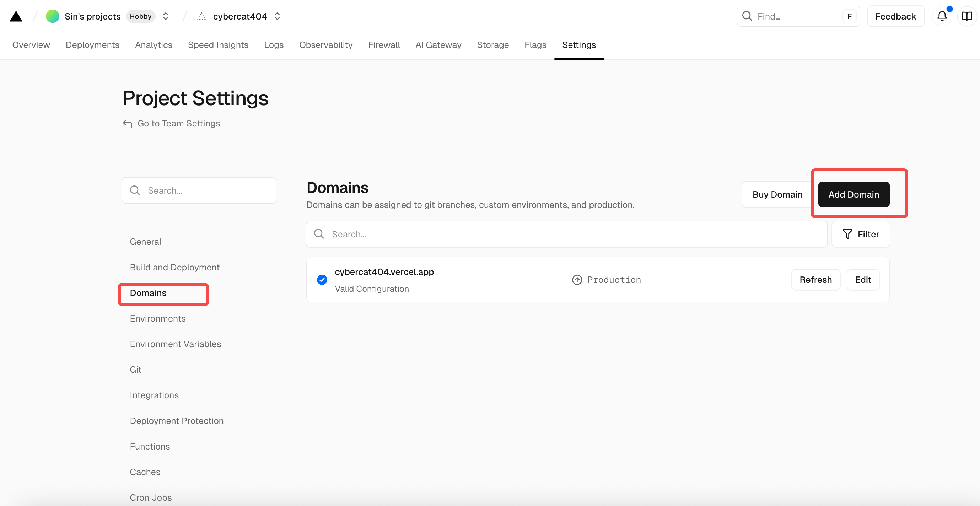
Task: Click the Find search field
Action: pos(798,16)
